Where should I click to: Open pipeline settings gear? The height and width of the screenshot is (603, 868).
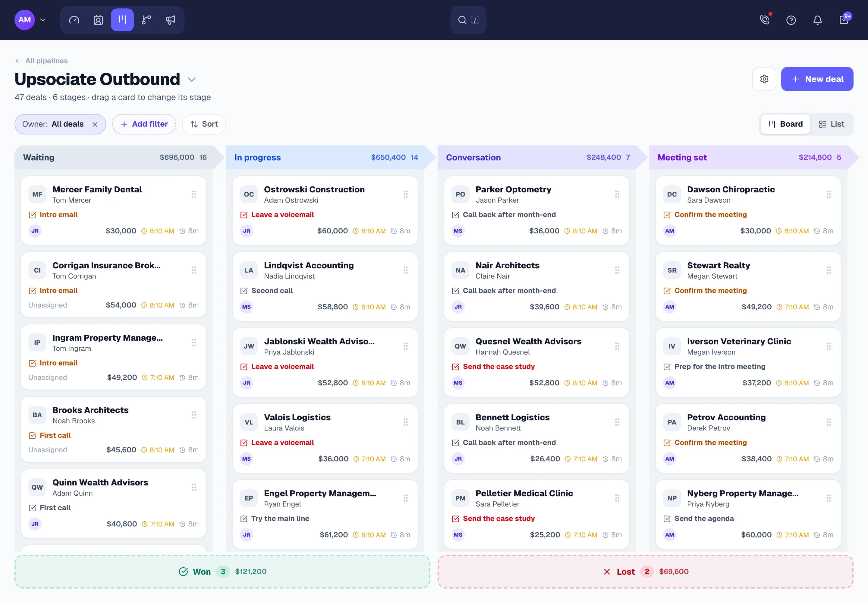point(764,79)
